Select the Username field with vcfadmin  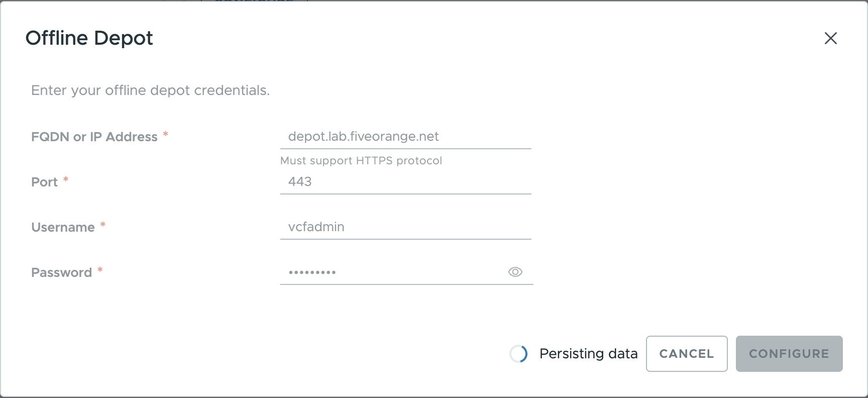pos(405,227)
